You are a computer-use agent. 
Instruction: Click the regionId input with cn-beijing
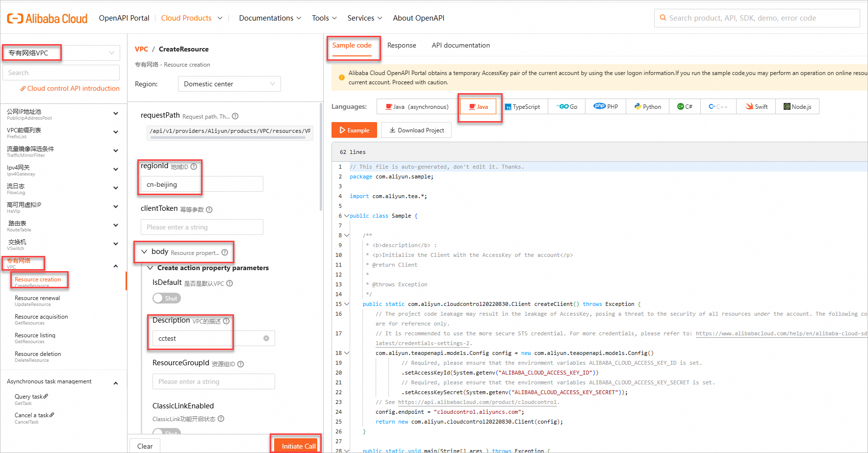click(x=202, y=184)
